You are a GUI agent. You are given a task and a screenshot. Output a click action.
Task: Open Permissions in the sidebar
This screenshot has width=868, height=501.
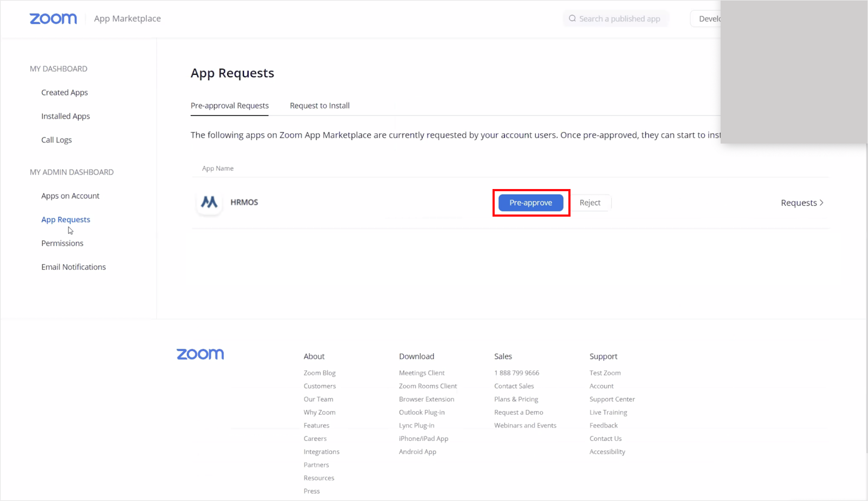(62, 243)
